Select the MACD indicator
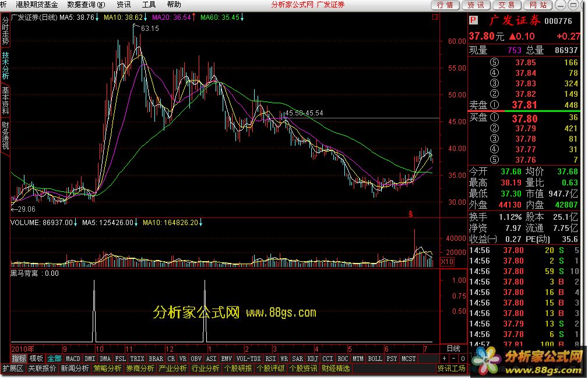The image size is (588, 379). pos(73,359)
